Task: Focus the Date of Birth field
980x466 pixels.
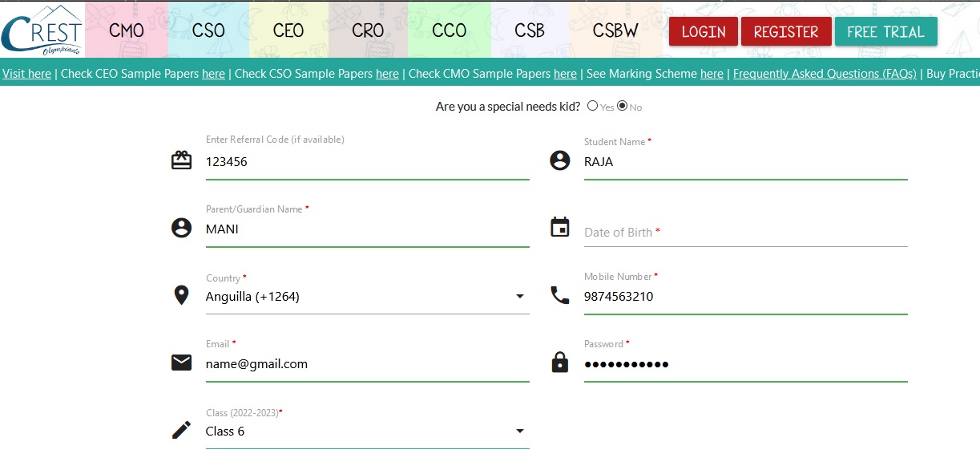Action: coord(745,233)
